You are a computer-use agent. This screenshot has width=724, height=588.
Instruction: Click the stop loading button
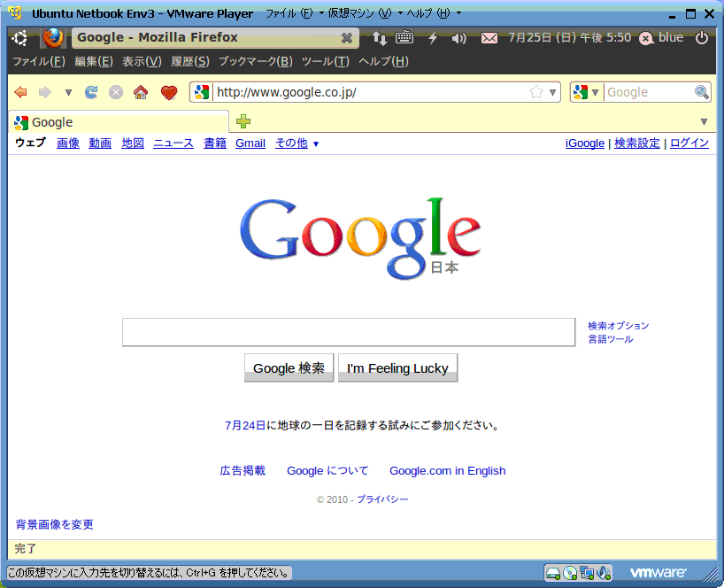click(116, 92)
